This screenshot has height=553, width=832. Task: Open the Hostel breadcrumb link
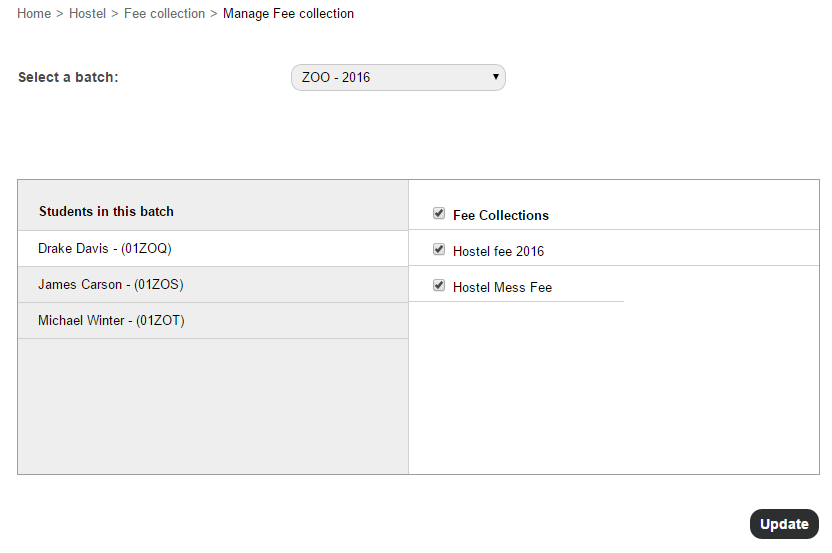click(x=88, y=13)
